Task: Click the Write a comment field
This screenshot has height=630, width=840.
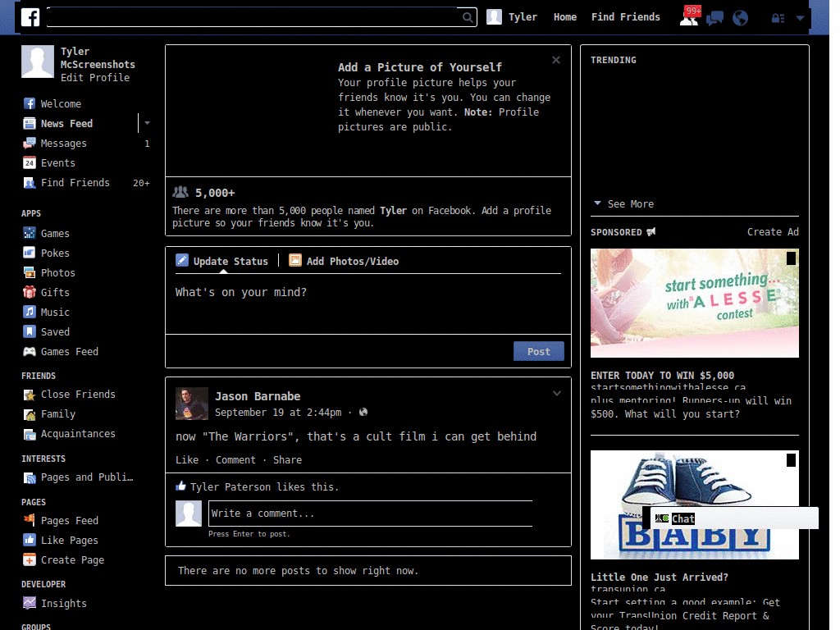Action: click(370, 514)
